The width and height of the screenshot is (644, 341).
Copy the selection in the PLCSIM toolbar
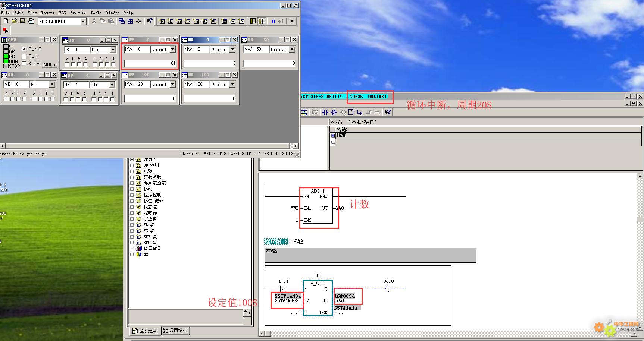click(102, 21)
